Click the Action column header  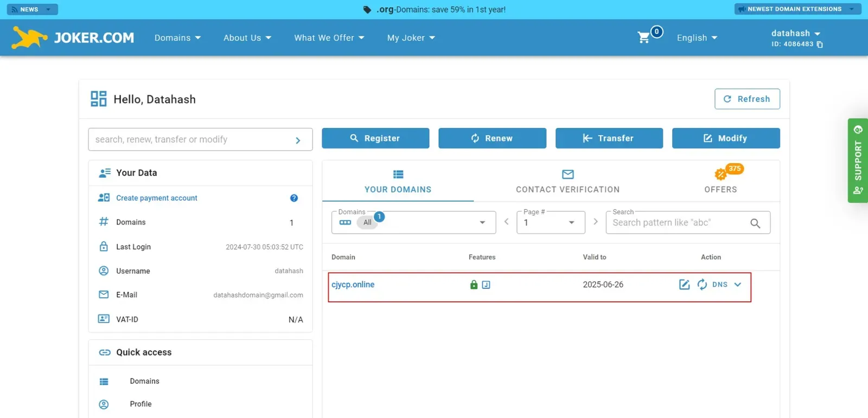pyautogui.click(x=711, y=258)
